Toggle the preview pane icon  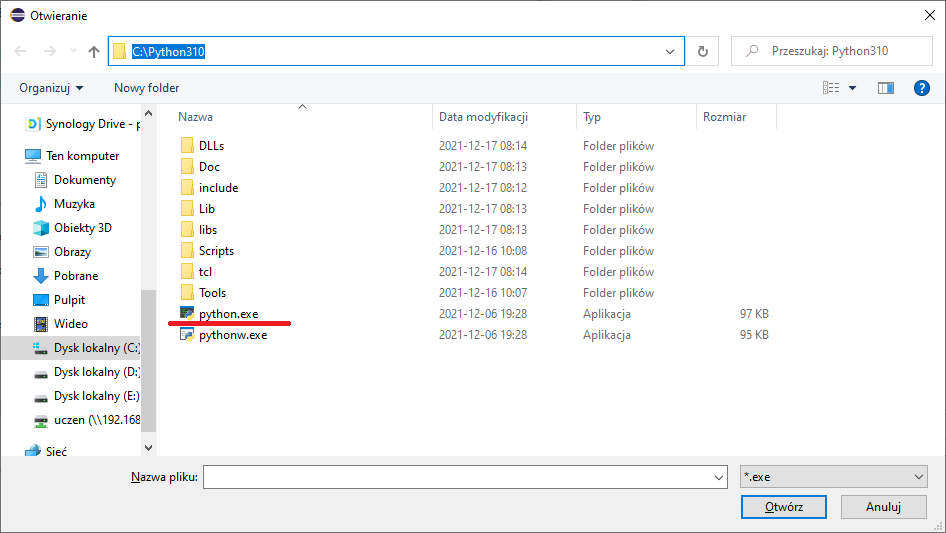pos(885,88)
